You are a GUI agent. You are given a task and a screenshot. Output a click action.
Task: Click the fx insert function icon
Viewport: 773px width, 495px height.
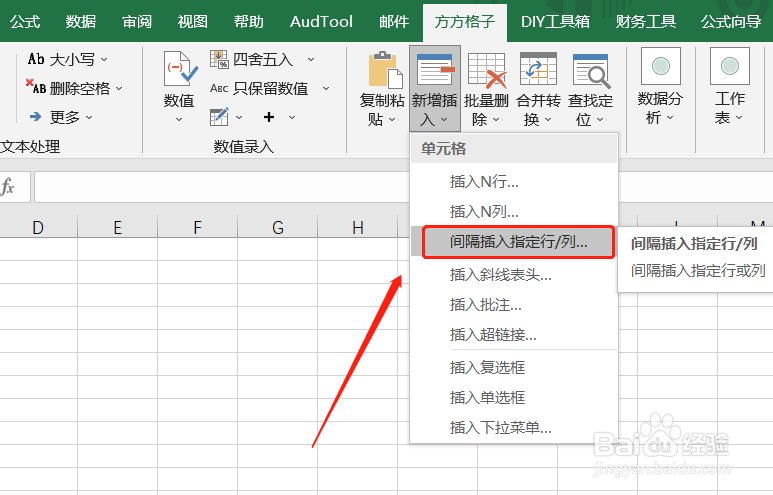[x=8, y=187]
